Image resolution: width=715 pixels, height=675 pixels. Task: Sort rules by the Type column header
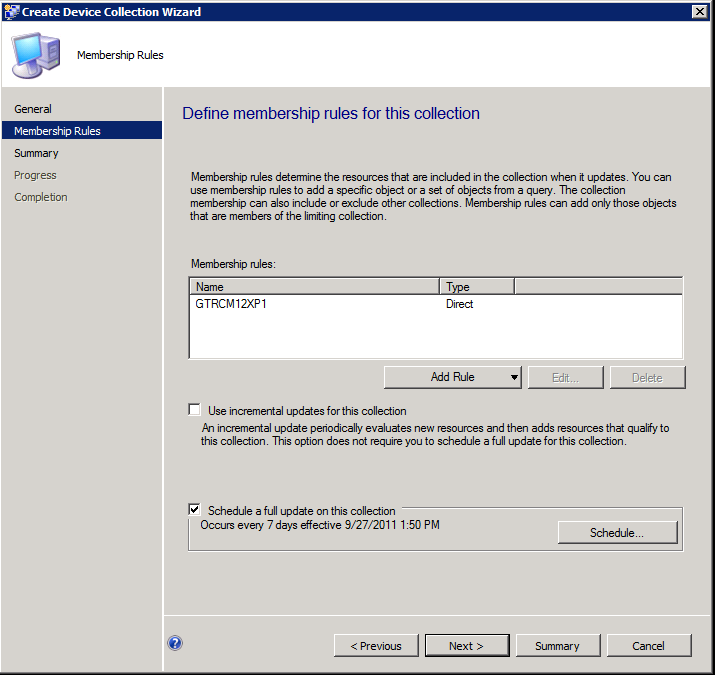(x=477, y=286)
